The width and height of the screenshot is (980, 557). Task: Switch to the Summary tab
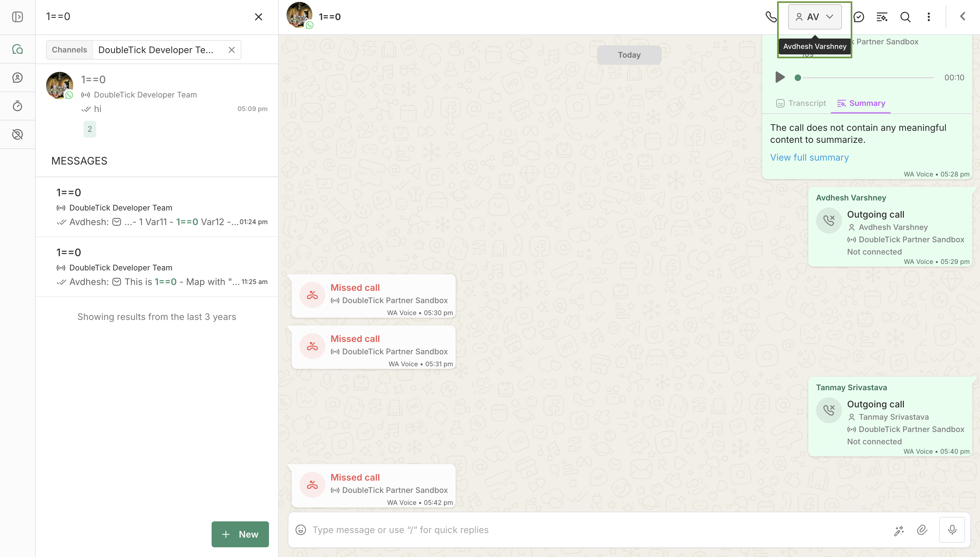[861, 103]
